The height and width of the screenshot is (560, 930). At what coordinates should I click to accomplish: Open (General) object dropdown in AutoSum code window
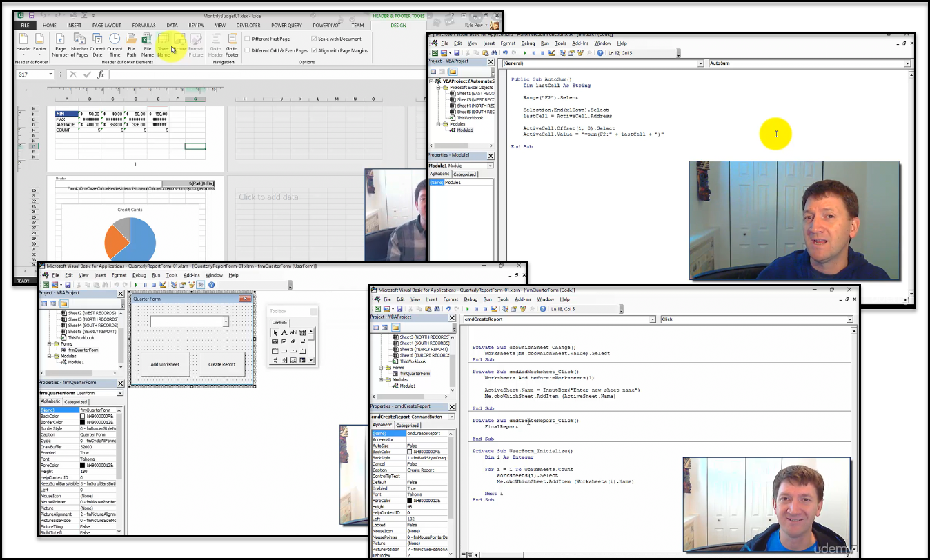[x=701, y=63]
